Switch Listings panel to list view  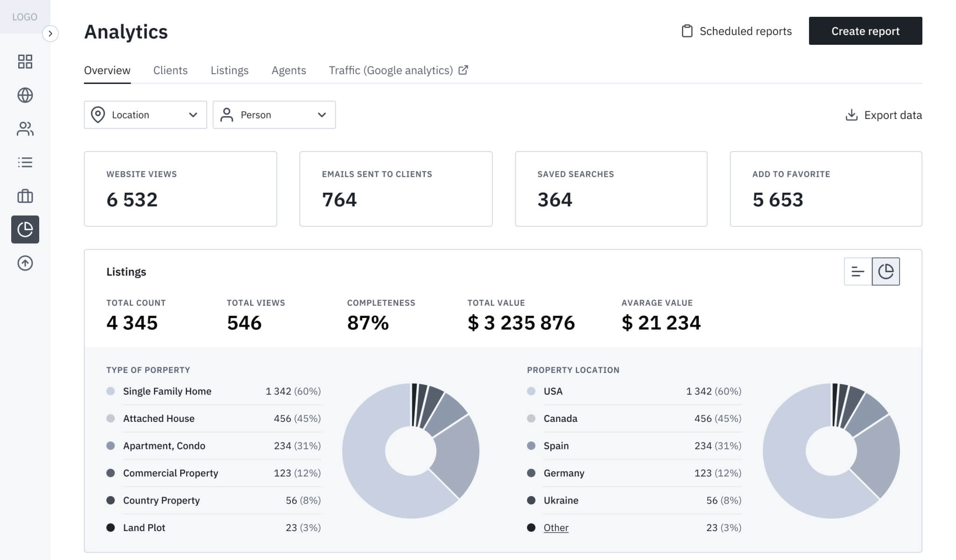coord(858,271)
